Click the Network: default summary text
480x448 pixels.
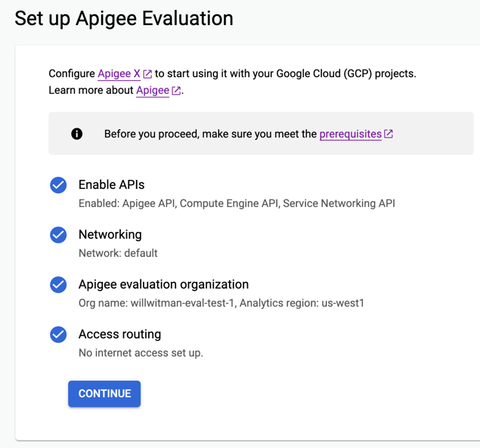[x=118, y=253]
